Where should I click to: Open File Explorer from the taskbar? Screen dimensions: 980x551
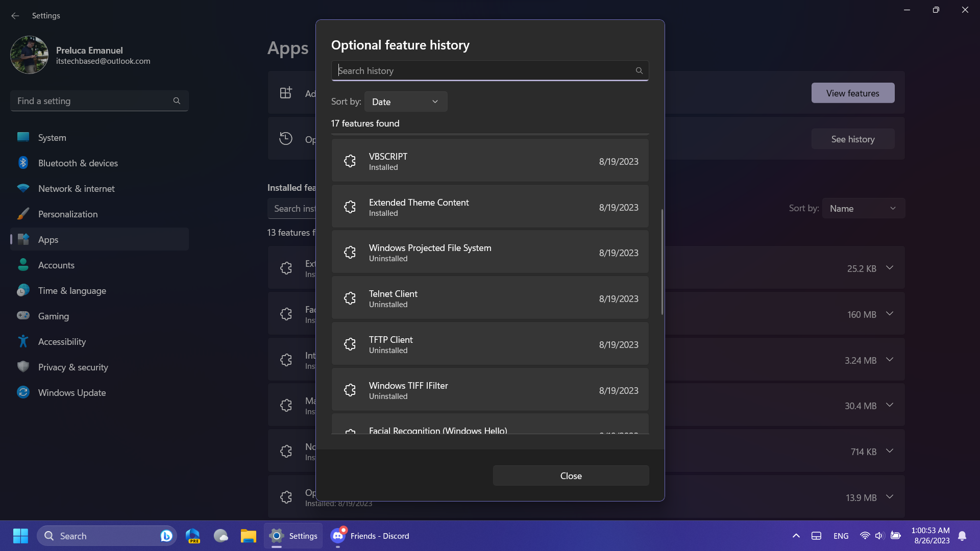(x=248, y=536)
